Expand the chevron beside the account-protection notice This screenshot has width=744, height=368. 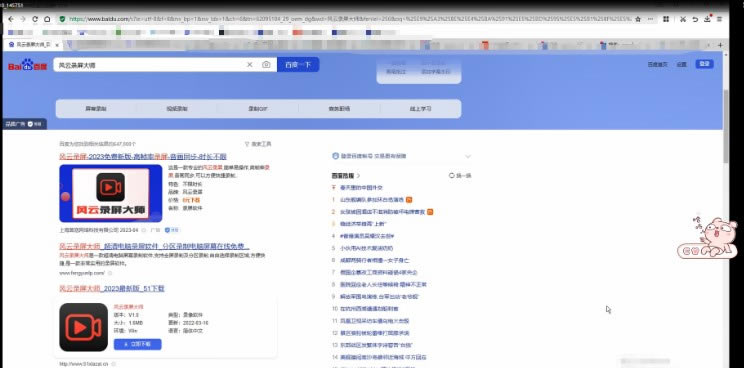(x=468, y=156)
